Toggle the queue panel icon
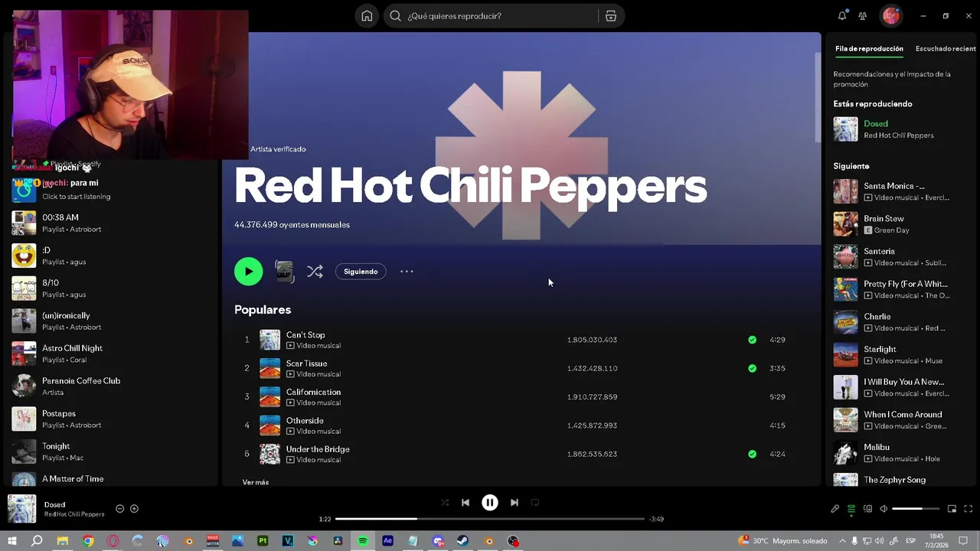 851,509
